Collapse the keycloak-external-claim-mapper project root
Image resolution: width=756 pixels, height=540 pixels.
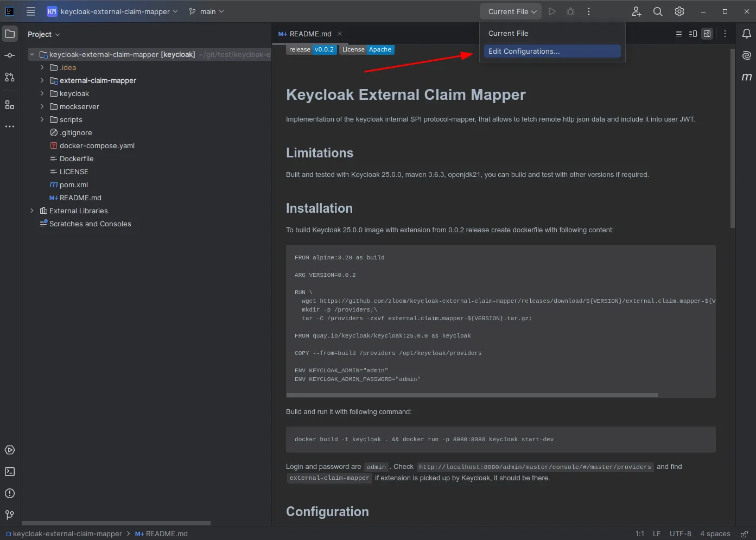[31, 54]
